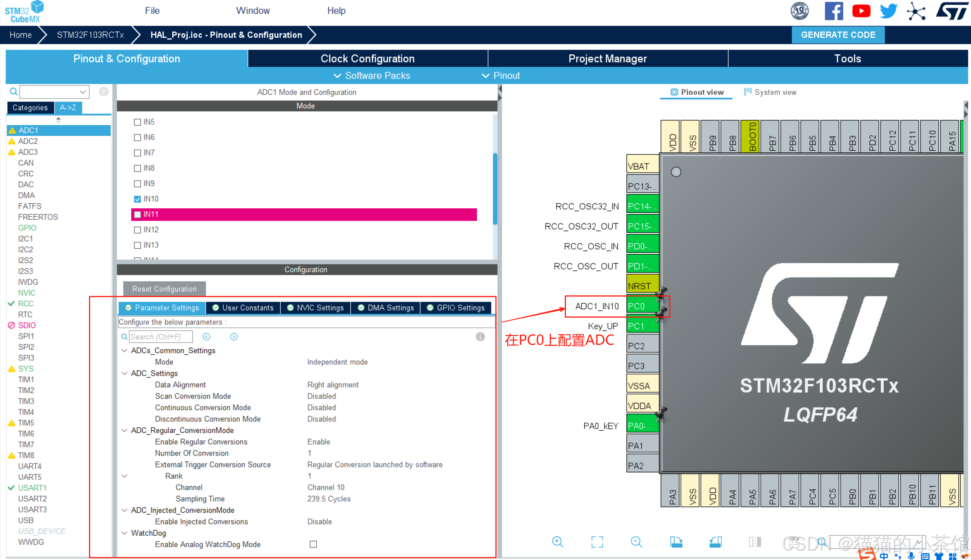Click the GENERATE CODE button
971x560 pixels.
(838, 35)
